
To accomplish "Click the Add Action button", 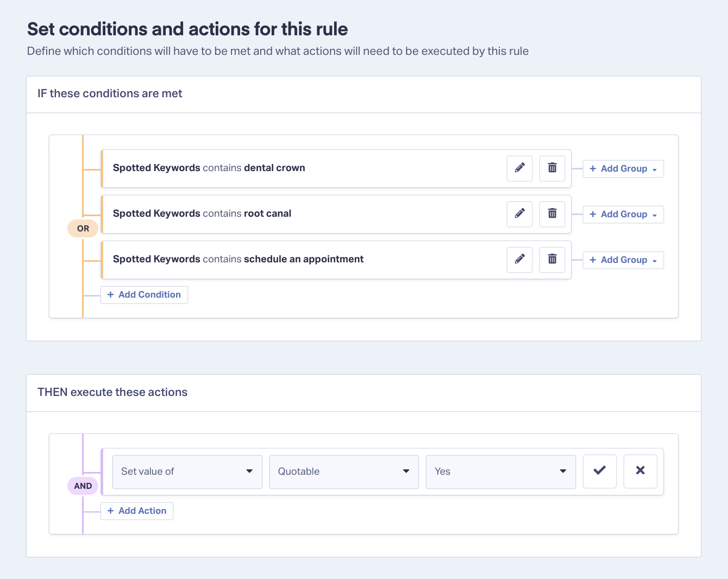I will click(137, 511).
